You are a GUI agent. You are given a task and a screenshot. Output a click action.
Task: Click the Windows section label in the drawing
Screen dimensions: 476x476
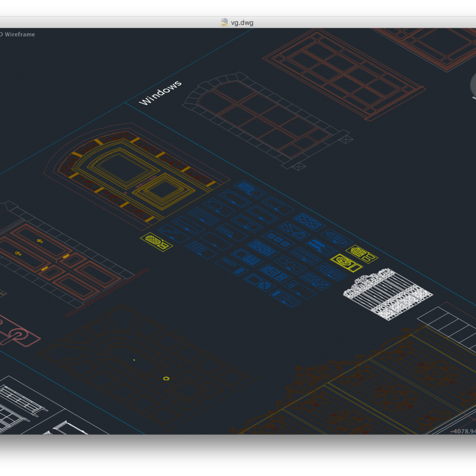(x=159, y=92)
